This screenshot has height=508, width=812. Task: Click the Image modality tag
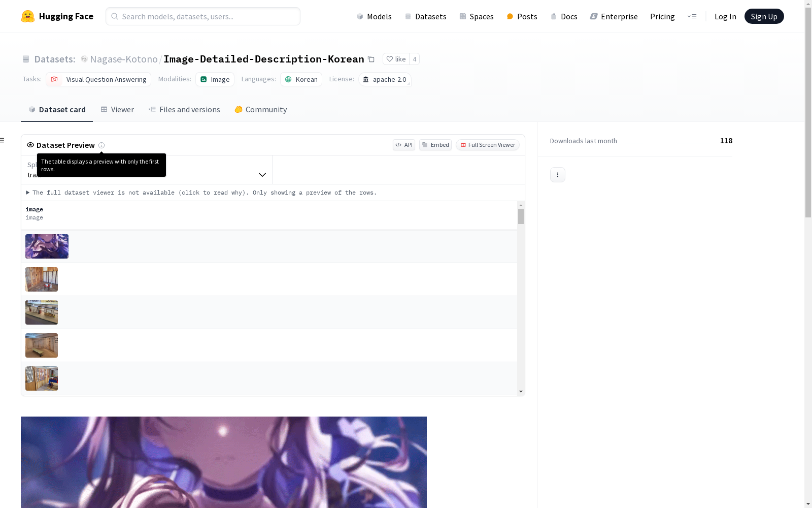pyautogui.click(x=215, y=79)
